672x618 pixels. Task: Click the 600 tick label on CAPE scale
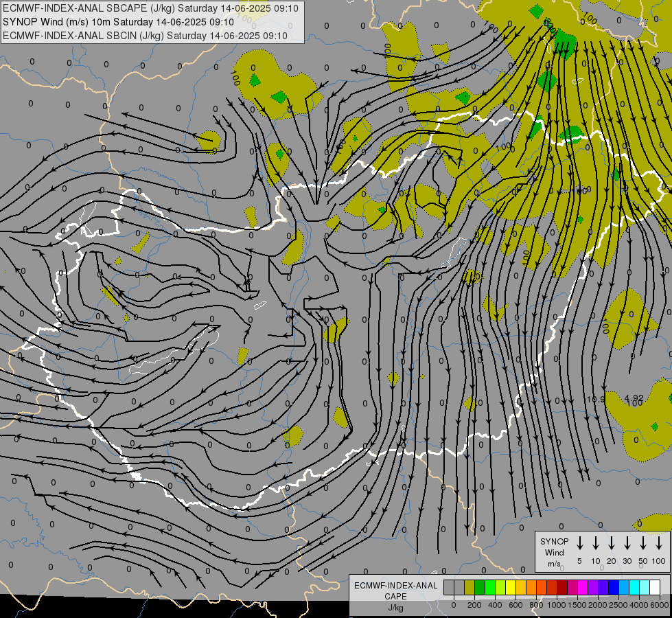pyautogui.click(x=515, y=605)
